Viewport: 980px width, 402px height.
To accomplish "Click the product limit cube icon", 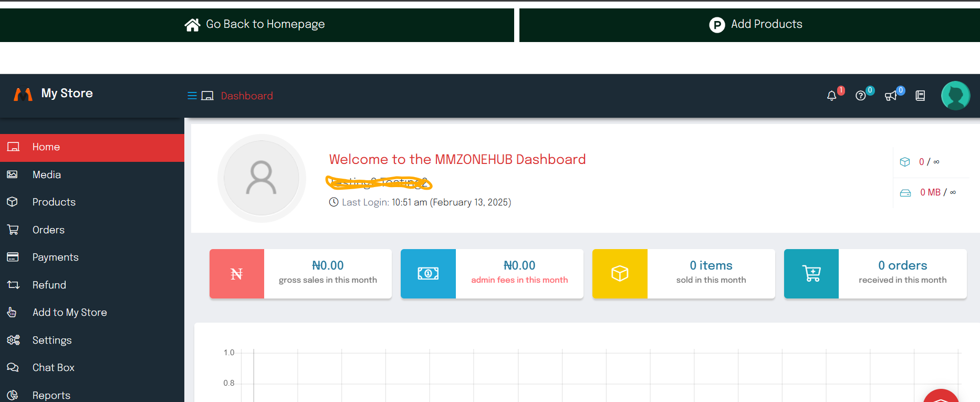I will click(905, 162).
